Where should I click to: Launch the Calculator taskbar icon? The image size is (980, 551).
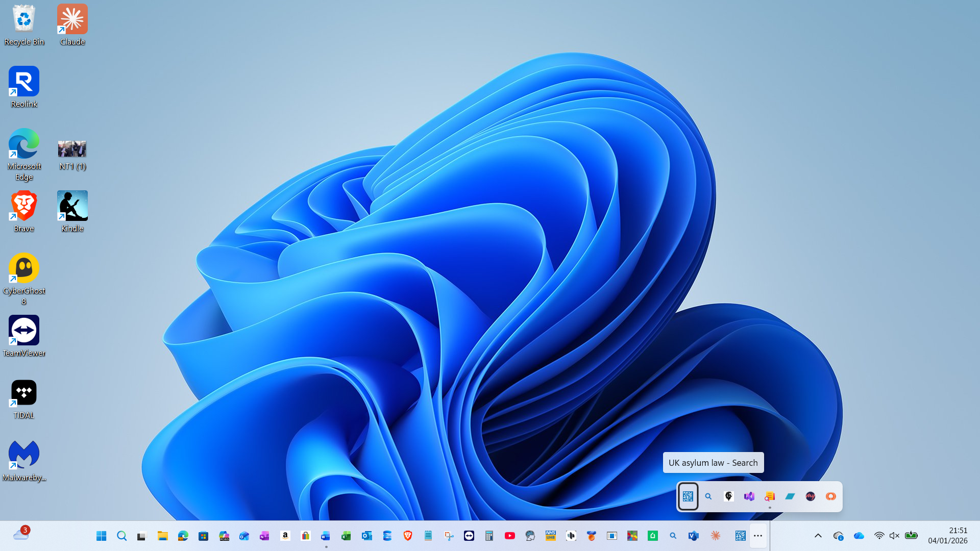pos(489,536)
